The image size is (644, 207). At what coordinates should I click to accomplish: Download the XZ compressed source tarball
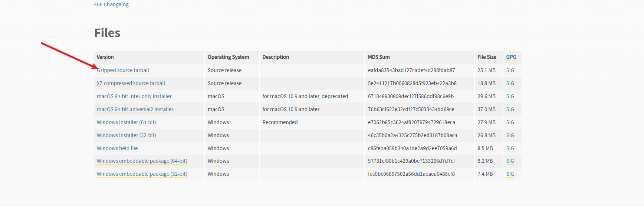[131, 83]
